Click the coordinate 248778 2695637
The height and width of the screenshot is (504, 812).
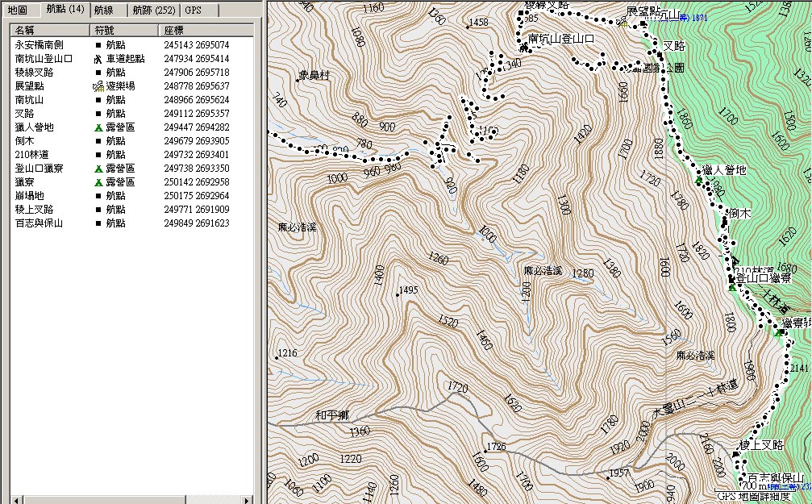197,86
